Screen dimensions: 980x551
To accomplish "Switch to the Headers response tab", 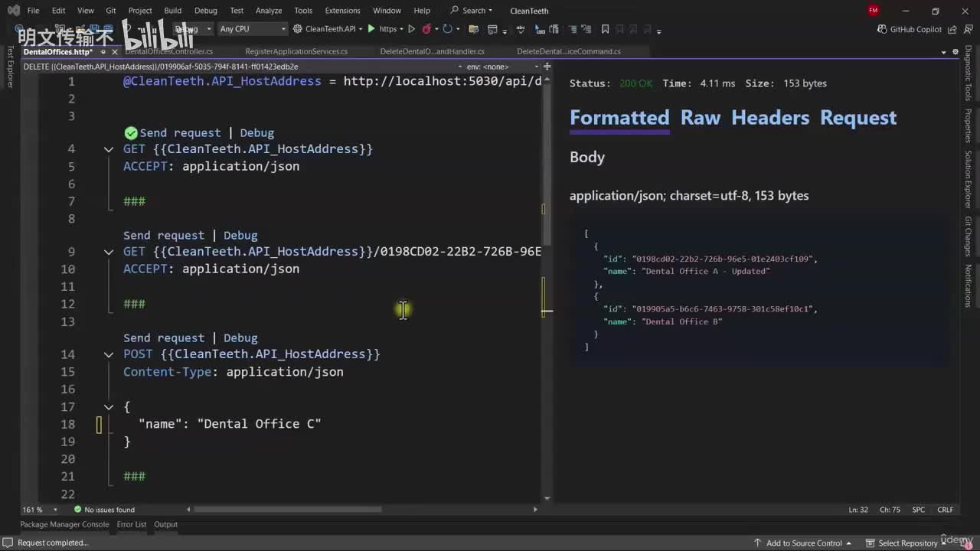I will click(x=770, y=118).
